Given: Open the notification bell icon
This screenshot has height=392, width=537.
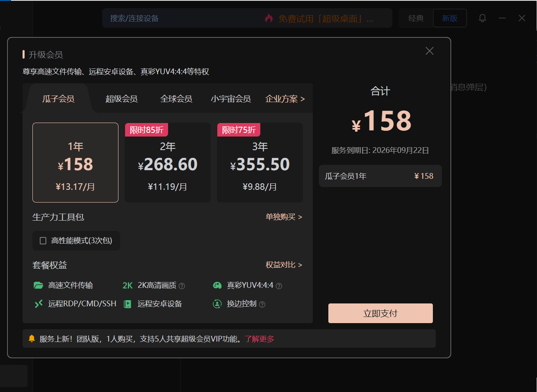Looking at the screenshot, I should click(x=482, y=18).
